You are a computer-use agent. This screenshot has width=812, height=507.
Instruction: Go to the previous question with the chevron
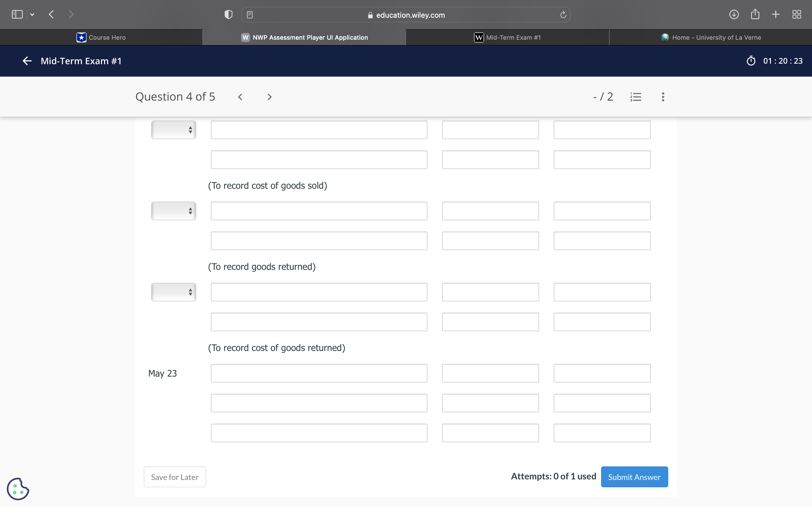coord(240,97)
